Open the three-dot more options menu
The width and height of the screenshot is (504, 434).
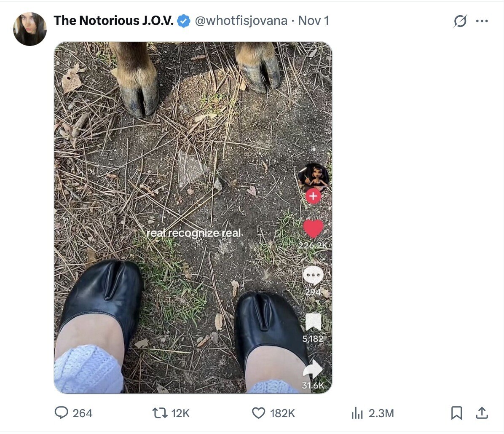click(x=482, y=21)
